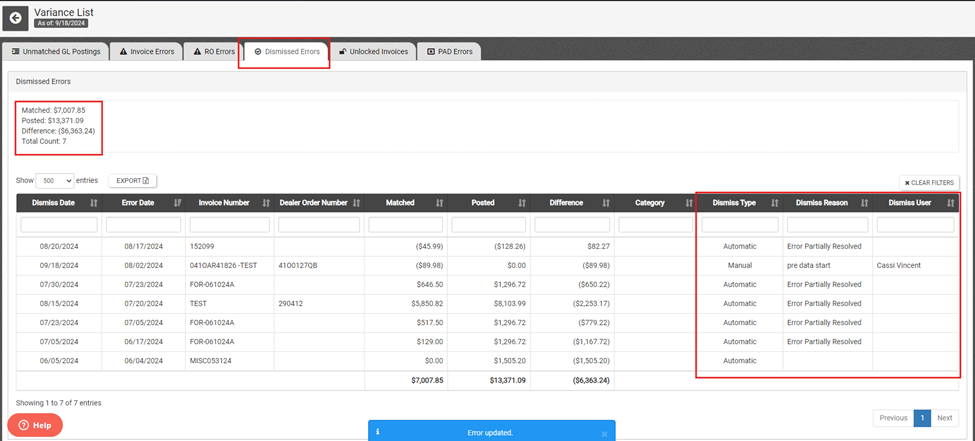The image size is (975, 441).
Task: Click the 'pre data start' dismiss reason
Action: [x=809, y=266]
